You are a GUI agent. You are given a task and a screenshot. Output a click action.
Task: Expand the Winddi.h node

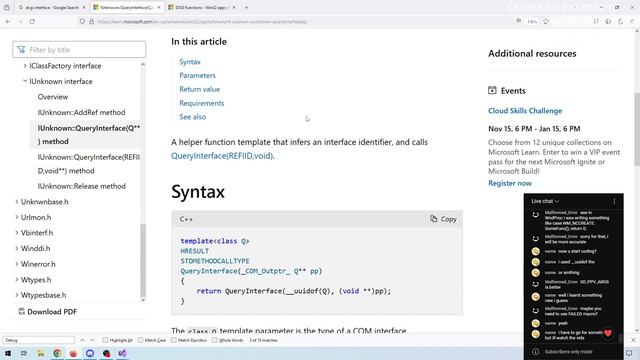tap(17, 248)
